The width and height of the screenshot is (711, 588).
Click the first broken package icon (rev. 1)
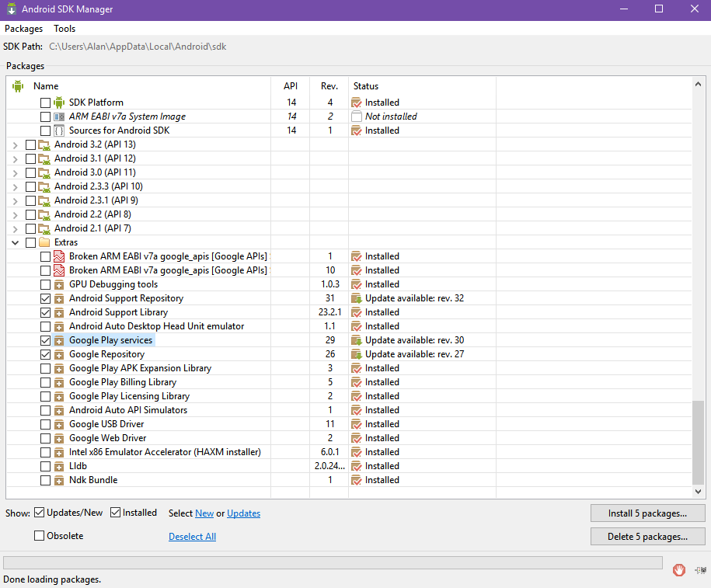tap(59, 256)
